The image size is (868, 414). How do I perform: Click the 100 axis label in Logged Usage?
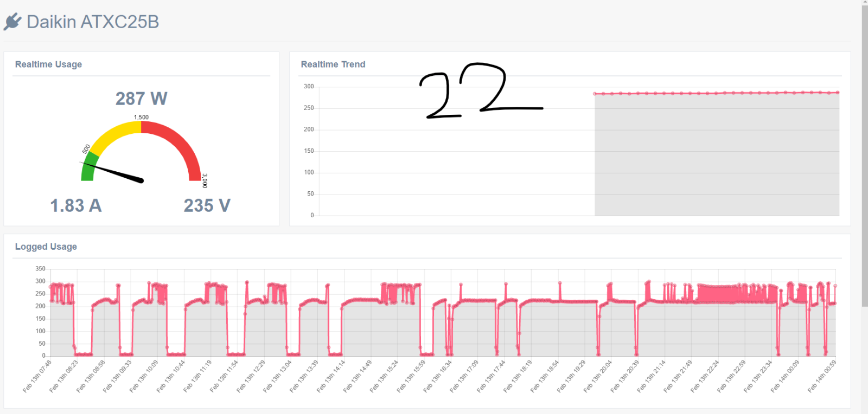click(40, 331)
